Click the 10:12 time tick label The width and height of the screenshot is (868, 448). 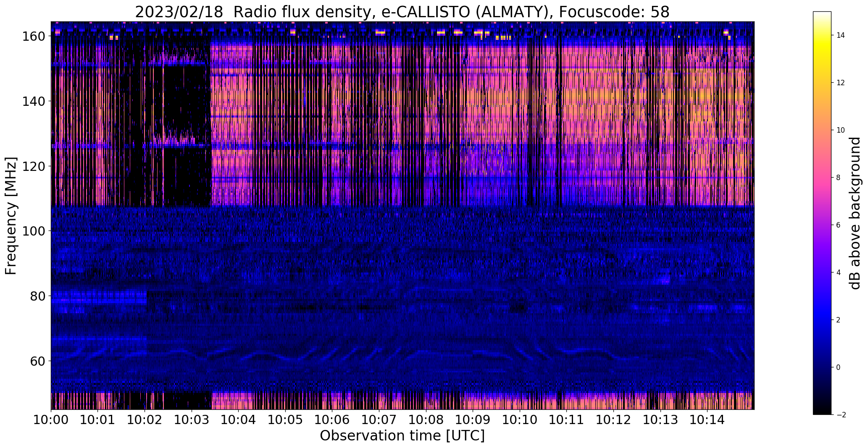click(x=613, y=419)
